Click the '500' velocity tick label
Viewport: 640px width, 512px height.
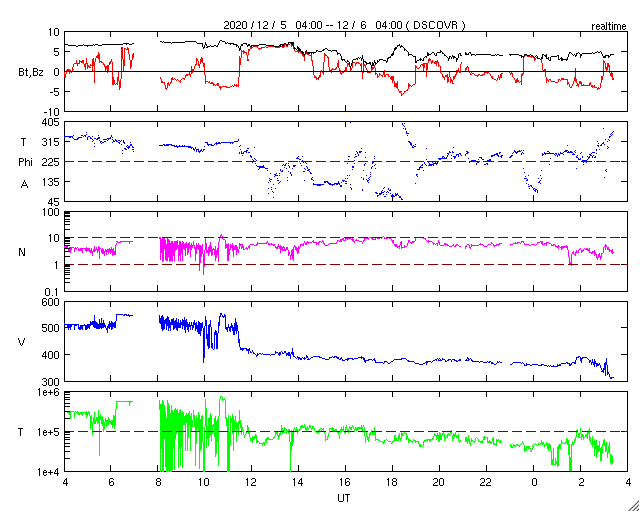[x=51, y=328]
